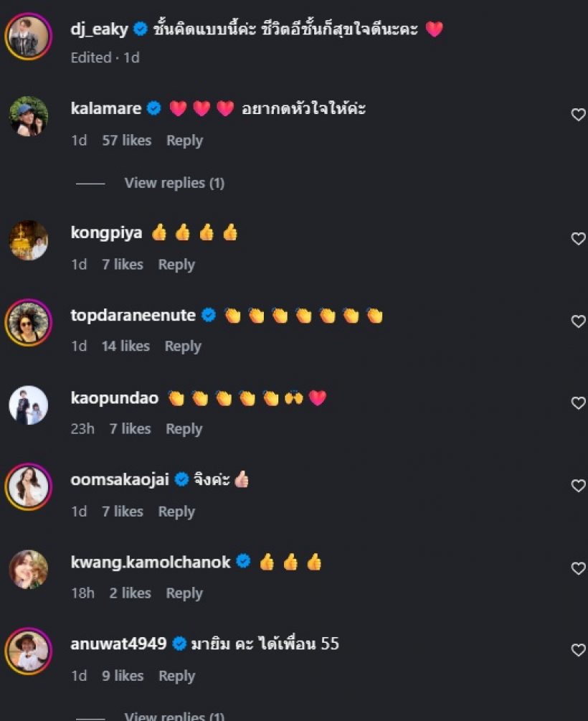
Task: View the 57 likes on kalamare's comment
Action: coord(126,141)
